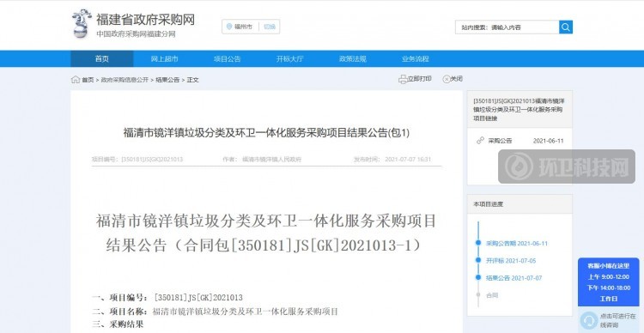Click the sidebar project link title [350181]JS[GK]2021013

(x=519, y=109)
